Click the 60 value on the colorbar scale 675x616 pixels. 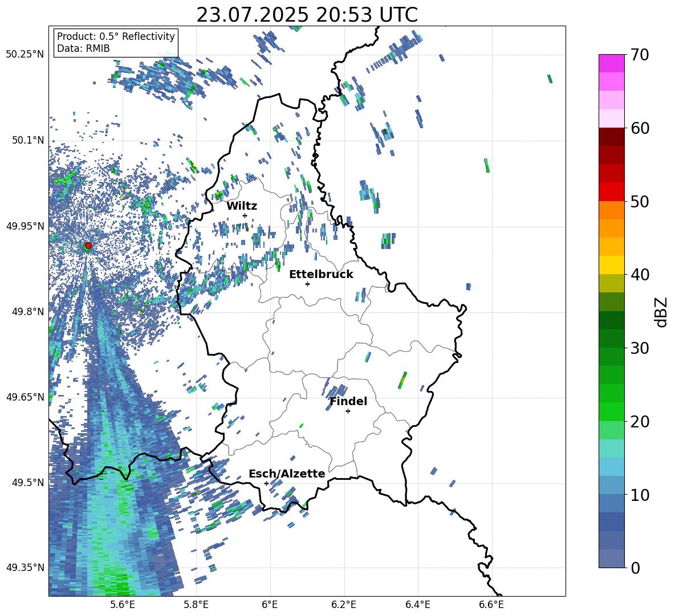click(640, 128)
